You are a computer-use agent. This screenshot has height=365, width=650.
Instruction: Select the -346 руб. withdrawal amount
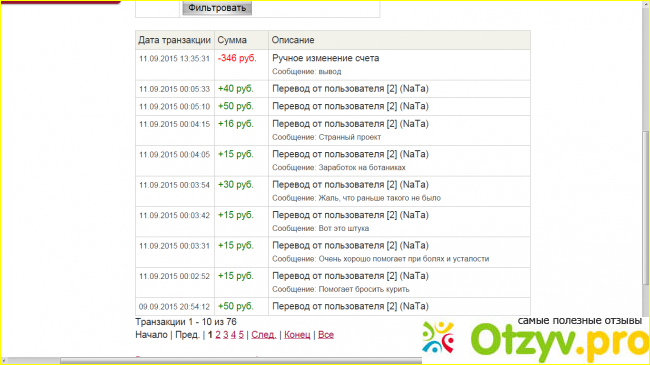[x=237, y=58]
